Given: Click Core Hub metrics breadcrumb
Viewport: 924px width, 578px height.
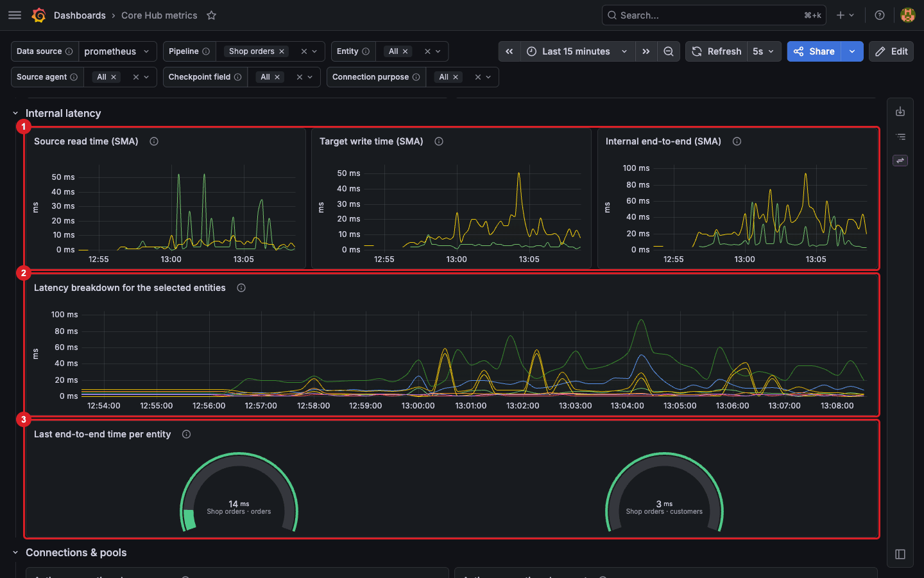Looking at the screenshot, I should (159, 15).
